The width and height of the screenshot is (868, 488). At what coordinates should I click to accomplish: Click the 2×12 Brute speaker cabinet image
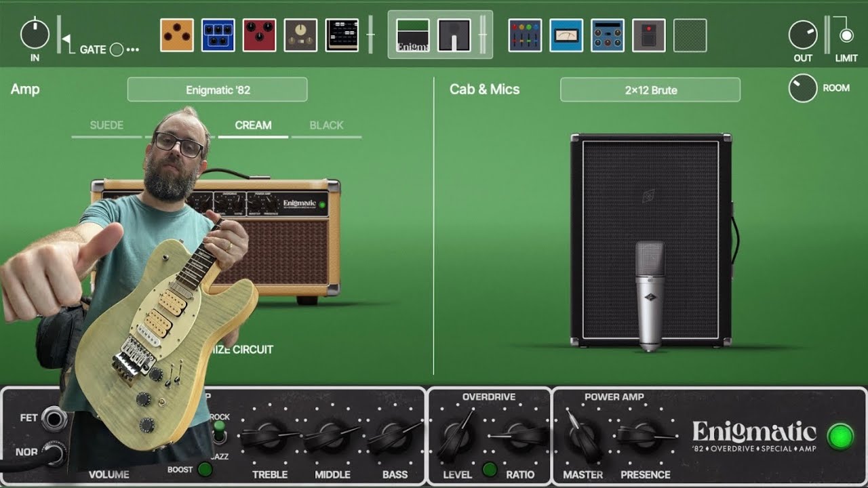tap(651, 241)
